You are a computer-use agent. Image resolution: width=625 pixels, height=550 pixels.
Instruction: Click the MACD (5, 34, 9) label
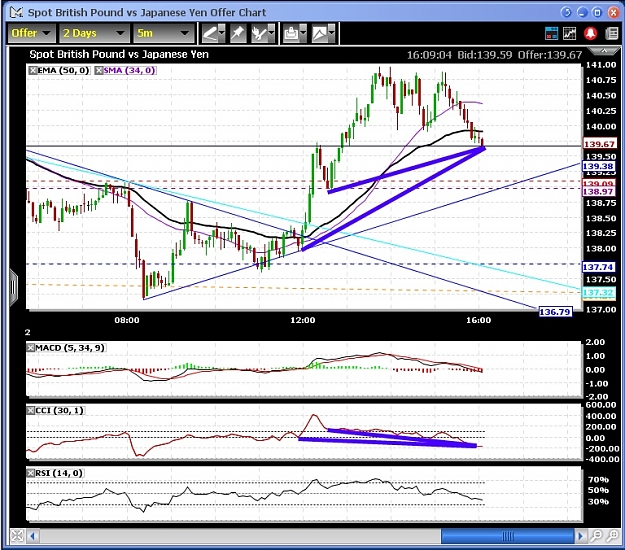point(70,348)
